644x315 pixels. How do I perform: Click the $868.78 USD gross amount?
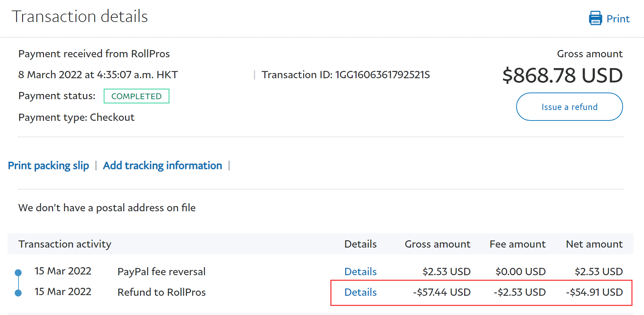562,75
